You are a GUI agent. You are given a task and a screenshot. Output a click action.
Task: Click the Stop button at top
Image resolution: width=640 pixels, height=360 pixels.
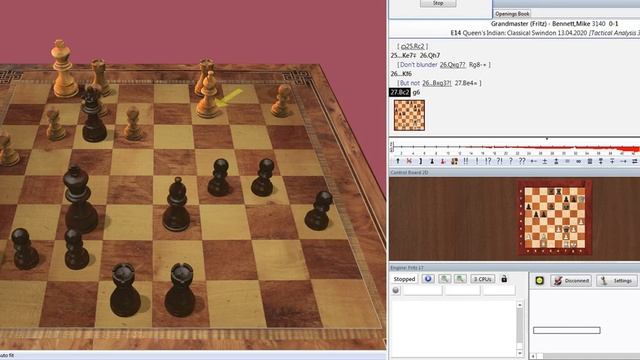click(438, 3)
